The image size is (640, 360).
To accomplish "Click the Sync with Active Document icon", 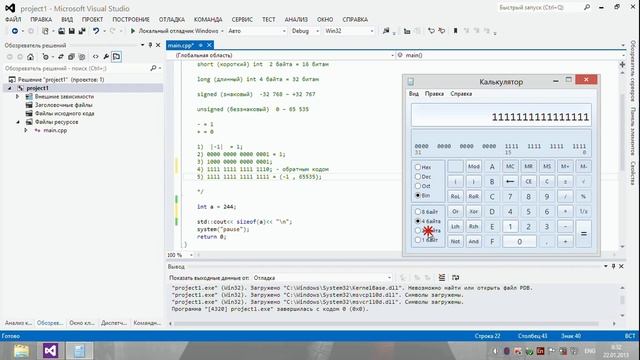I will (x=61, y=57).
